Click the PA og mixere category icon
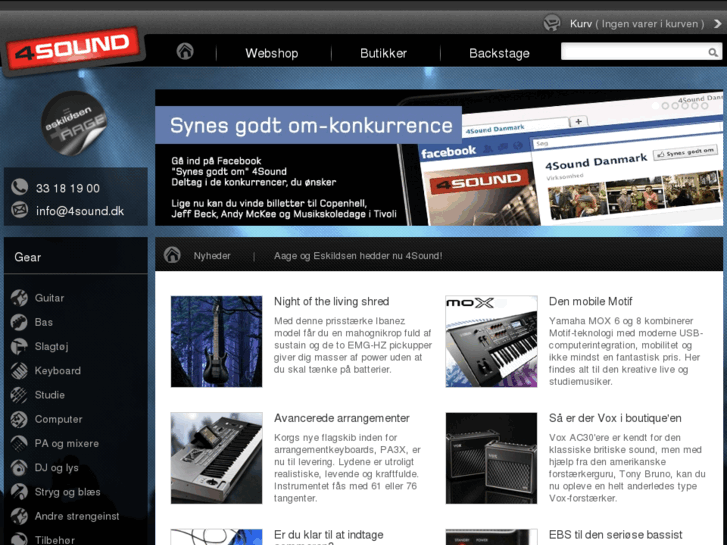This screenshot has width=727, height=545. click(19, 443)
